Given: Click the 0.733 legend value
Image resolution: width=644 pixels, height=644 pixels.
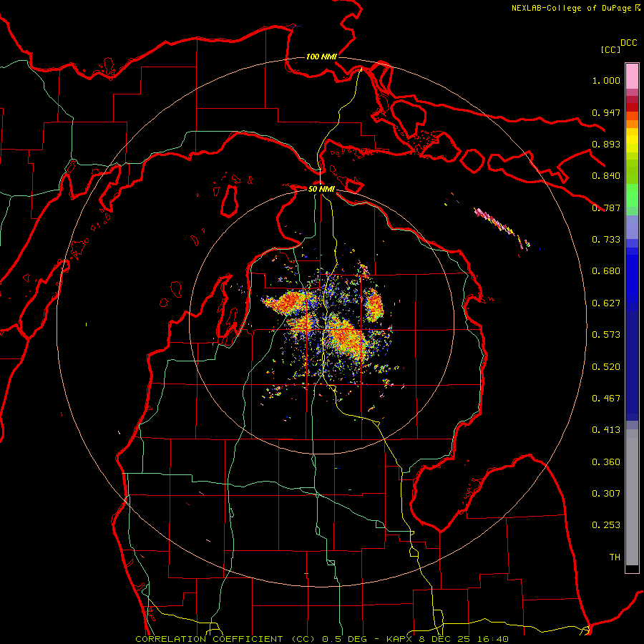Looking at the screenshot, I should coord(606,240).
